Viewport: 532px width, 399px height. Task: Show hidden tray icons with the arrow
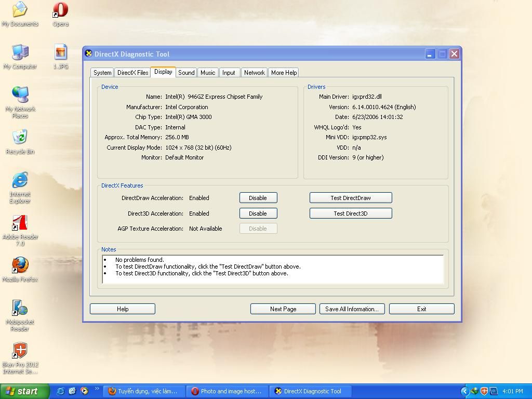pyautogui.click(x=464, y=391)
